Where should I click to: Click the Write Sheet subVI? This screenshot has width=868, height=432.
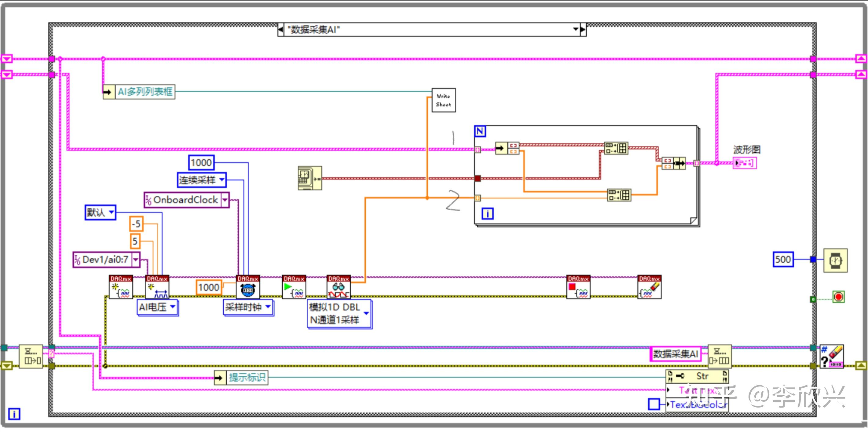pyautogui.click(x=444, y=100)
